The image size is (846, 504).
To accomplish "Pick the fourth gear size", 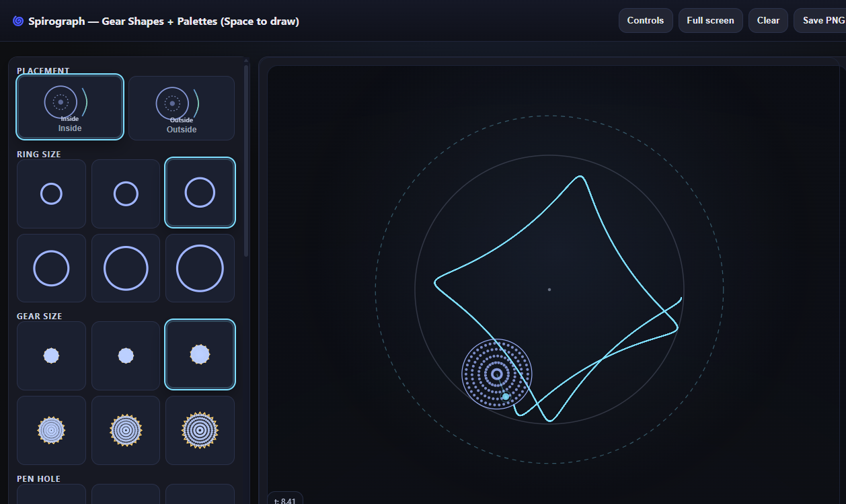I will [x=51, y=430].
